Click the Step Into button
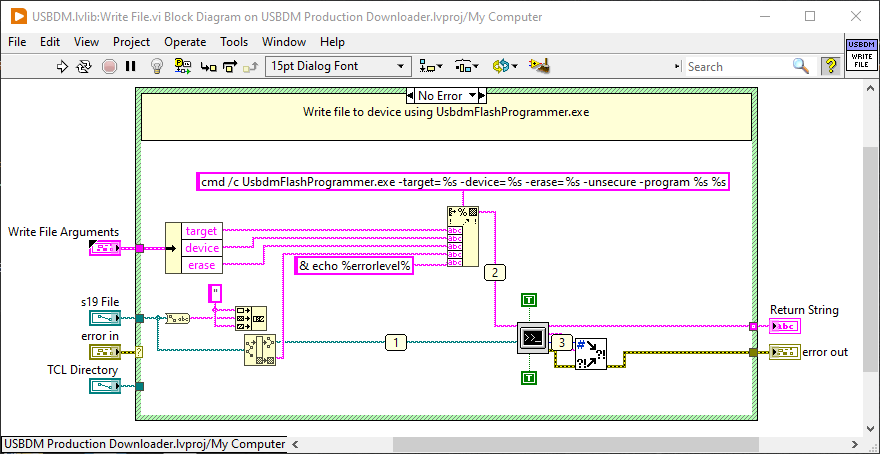 209,67
